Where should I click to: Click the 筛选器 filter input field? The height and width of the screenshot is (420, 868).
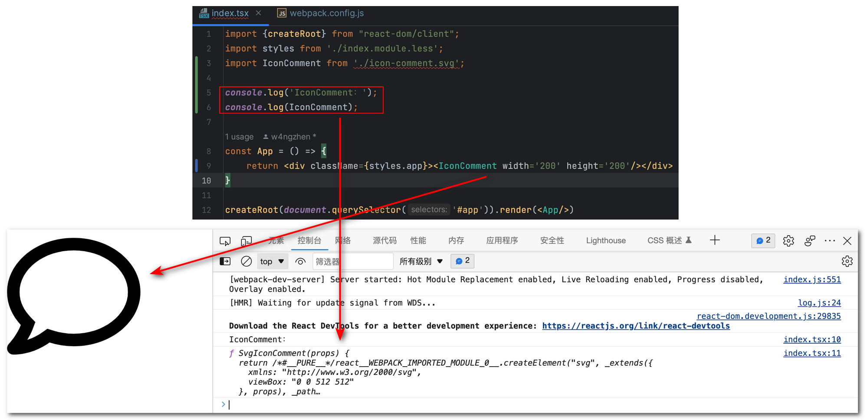click(353, 261)
